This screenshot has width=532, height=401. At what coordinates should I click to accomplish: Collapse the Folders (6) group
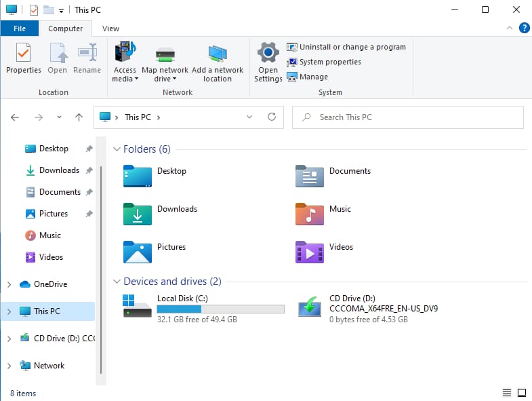pyautogui.click(x=117, y=149)
